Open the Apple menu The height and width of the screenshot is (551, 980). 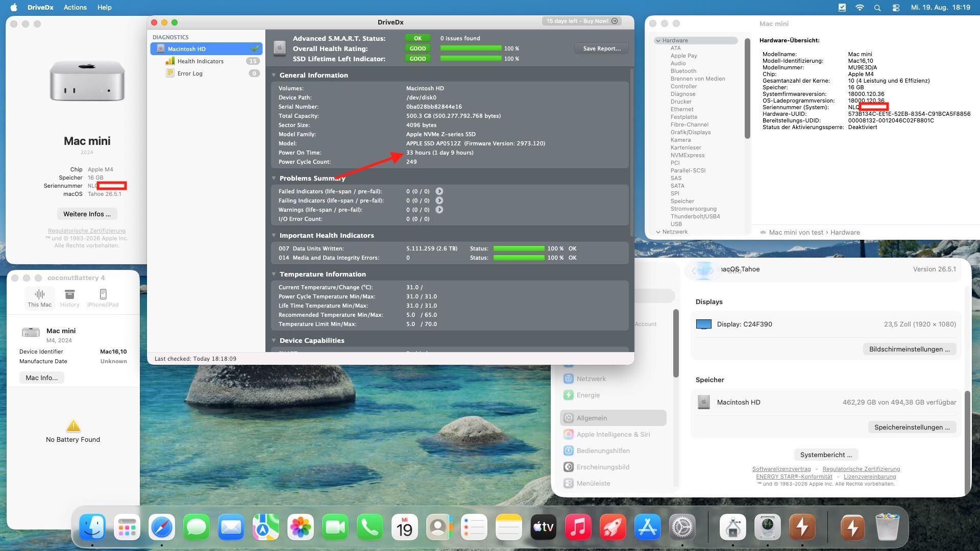[14, 7]
